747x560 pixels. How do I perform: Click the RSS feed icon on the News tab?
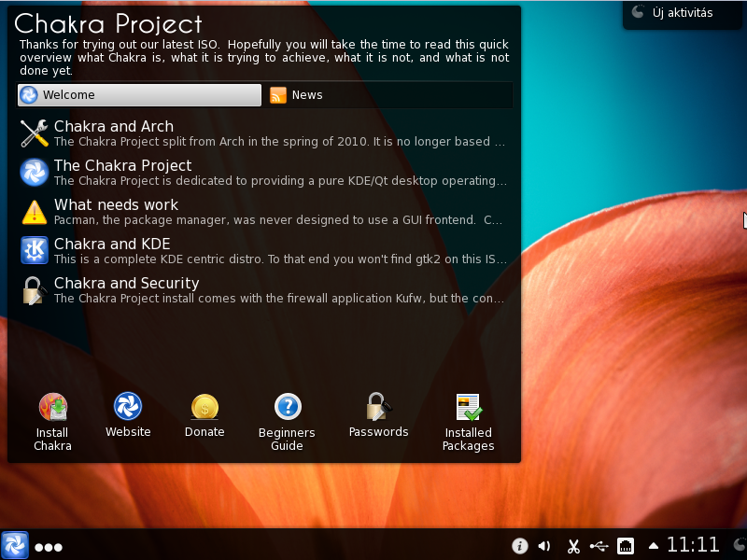click(x=278, y=95)
